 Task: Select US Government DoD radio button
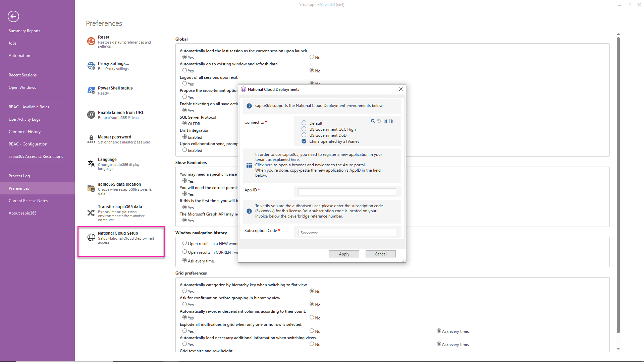coord(304,135)
